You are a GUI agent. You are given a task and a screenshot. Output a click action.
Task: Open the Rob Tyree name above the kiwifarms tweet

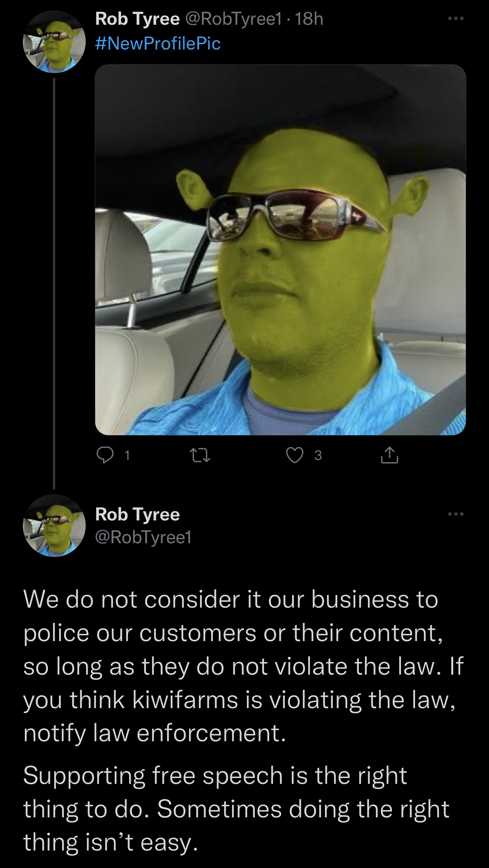click(137, 514)
